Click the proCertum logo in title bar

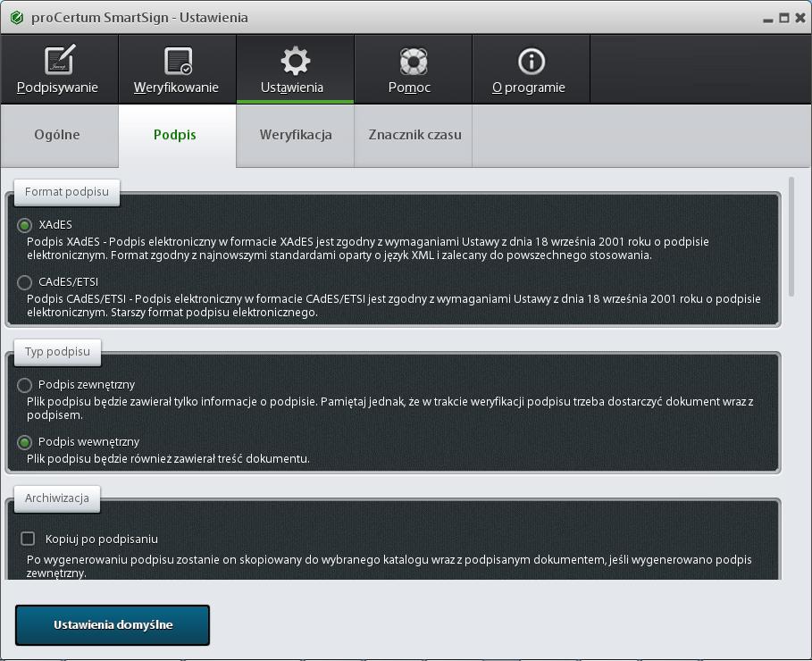[16, 18]
